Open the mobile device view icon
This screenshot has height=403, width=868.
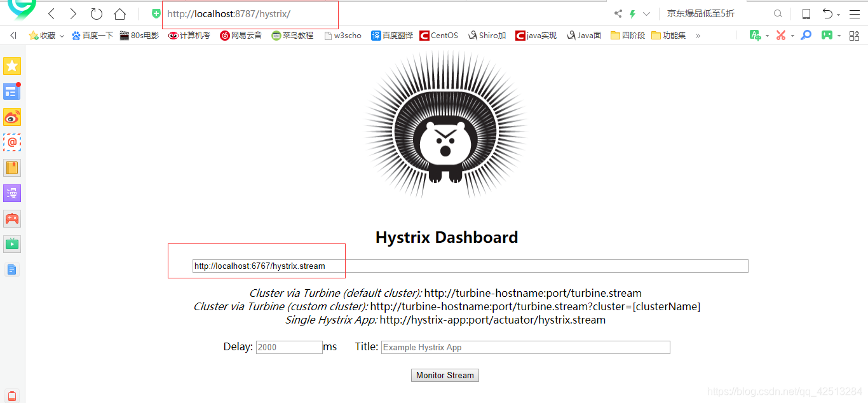click(x=806, y=14)
